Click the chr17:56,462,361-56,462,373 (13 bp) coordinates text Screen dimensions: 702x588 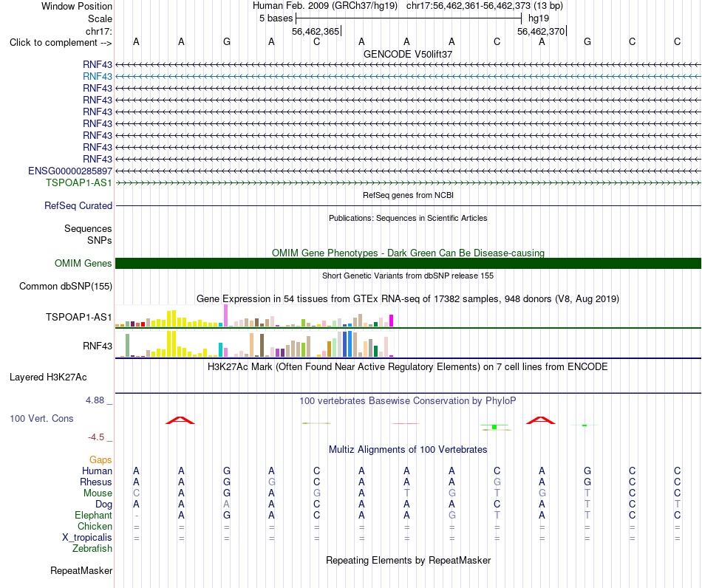[485, 6]
